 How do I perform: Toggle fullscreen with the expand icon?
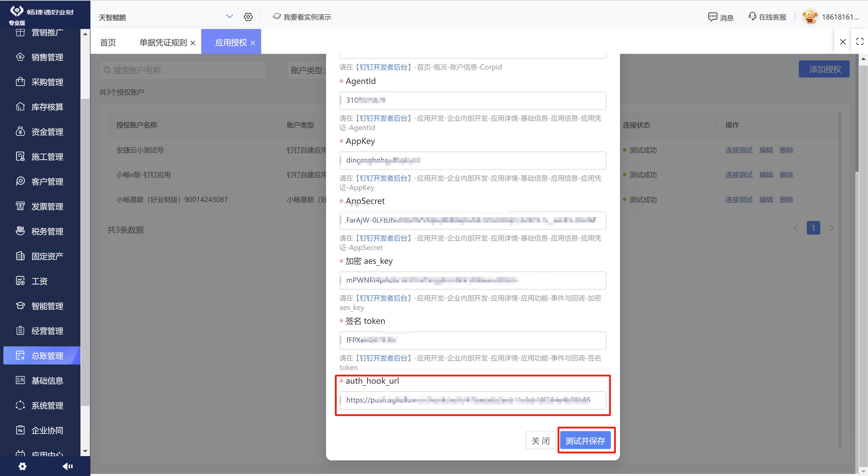click(x=860, y=41)
